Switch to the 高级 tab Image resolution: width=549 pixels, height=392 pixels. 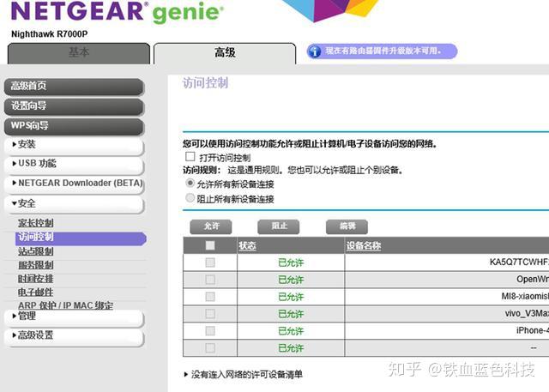point(225,53)
